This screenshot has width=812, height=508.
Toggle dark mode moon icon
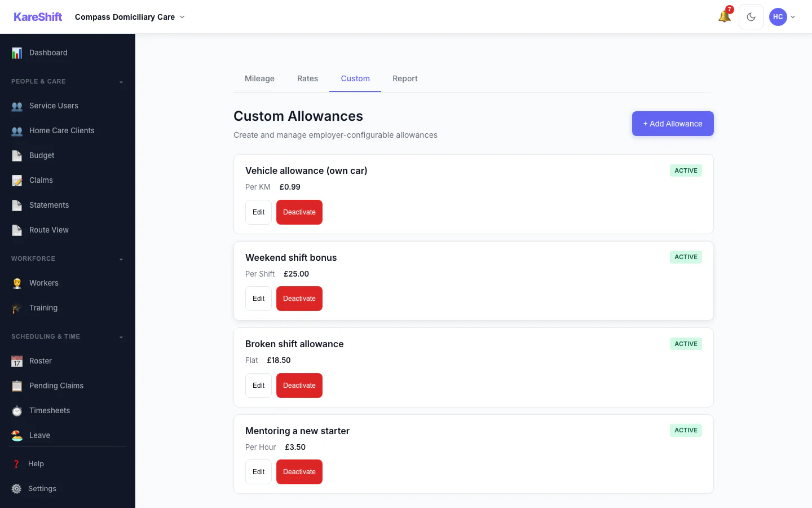tap(751, 17)
